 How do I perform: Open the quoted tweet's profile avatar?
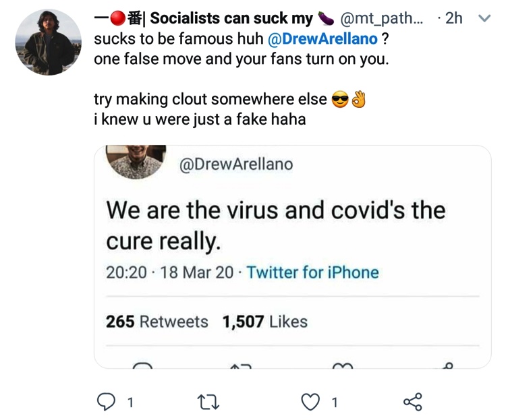[137, 162]
